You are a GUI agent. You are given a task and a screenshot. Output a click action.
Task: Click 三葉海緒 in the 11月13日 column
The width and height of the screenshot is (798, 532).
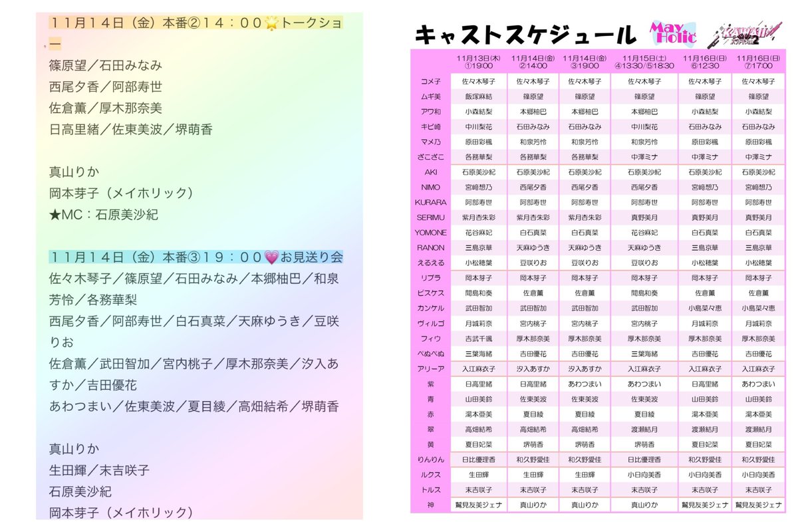click(x=478, y=354)
